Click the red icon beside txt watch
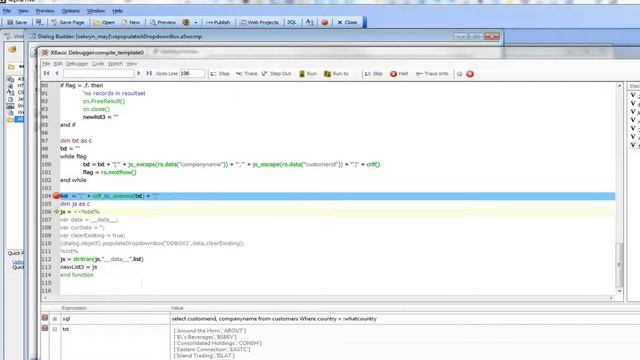The height and width of the screenshot is (360, 640). pyautogui.click(x=45, y=329)
